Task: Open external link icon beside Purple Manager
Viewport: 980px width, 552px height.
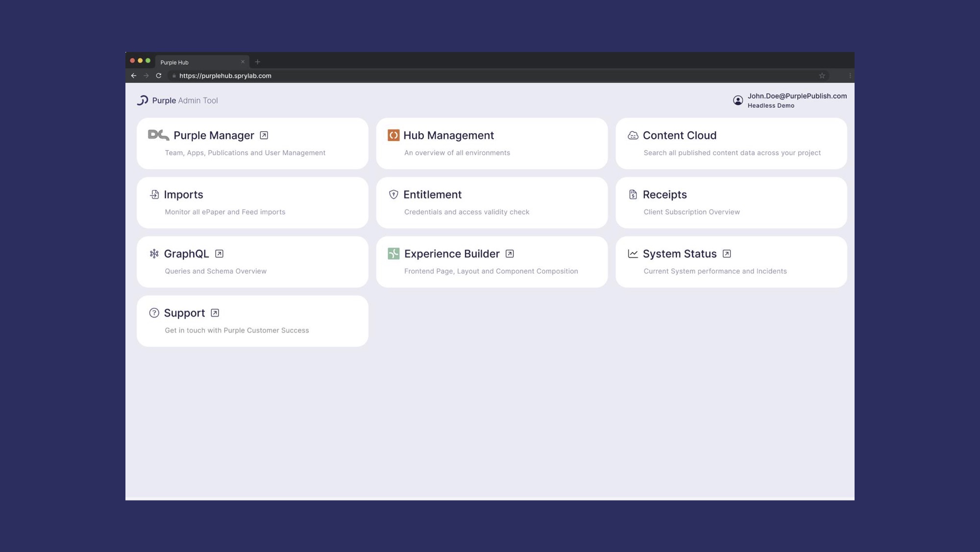Action: tap(264, 135)
